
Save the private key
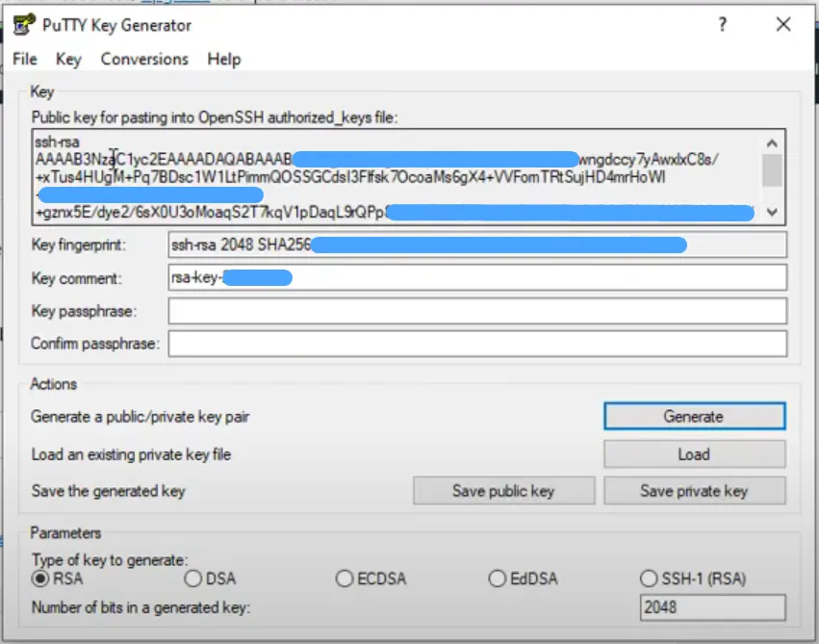coord(695,490)
